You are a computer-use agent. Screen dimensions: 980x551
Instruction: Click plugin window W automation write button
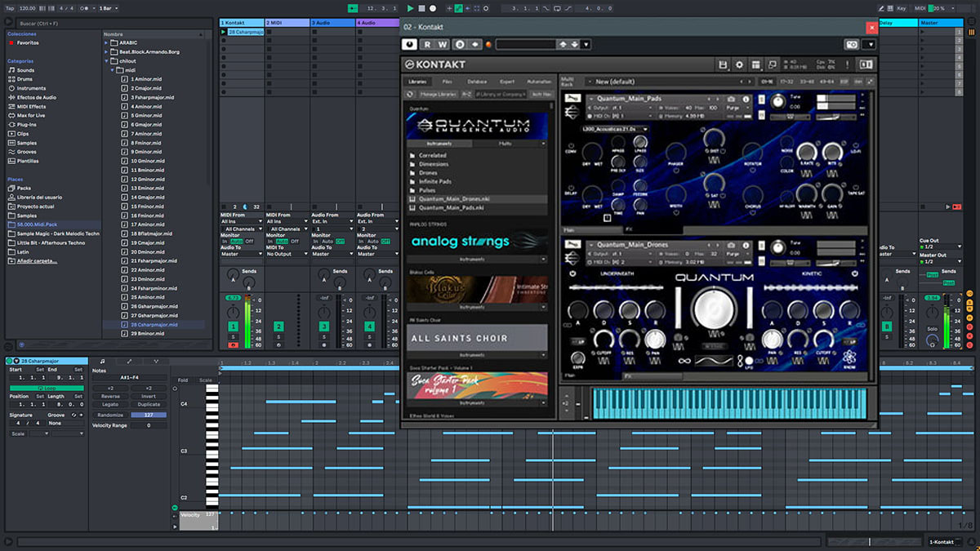click(443, 44)
